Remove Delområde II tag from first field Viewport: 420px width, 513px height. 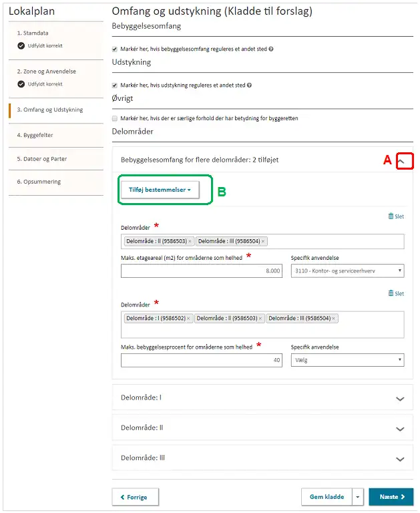click(x=190, y=241)
